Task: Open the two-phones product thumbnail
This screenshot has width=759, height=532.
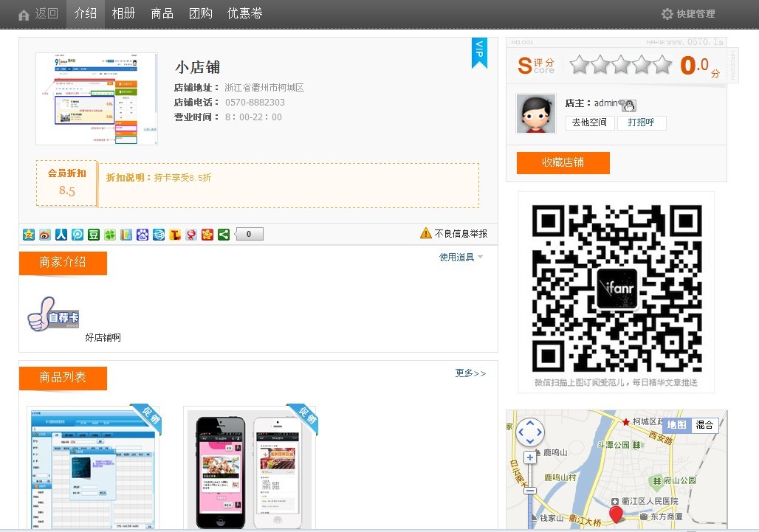Action: pyautogui.click(x=250, y=469)
